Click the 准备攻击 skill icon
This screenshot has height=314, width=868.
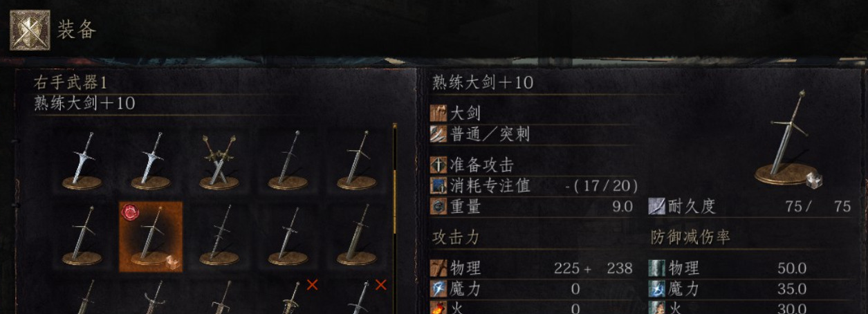438,165
